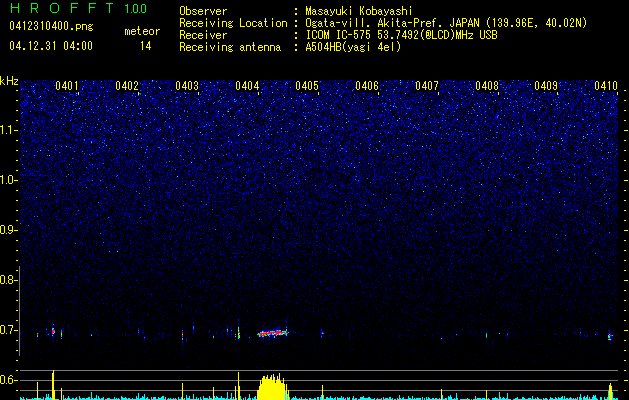Image resolution: width=629 pixels, height=400 pixels.
Task: Click the 0407 time marker
Action: [427, 86]
